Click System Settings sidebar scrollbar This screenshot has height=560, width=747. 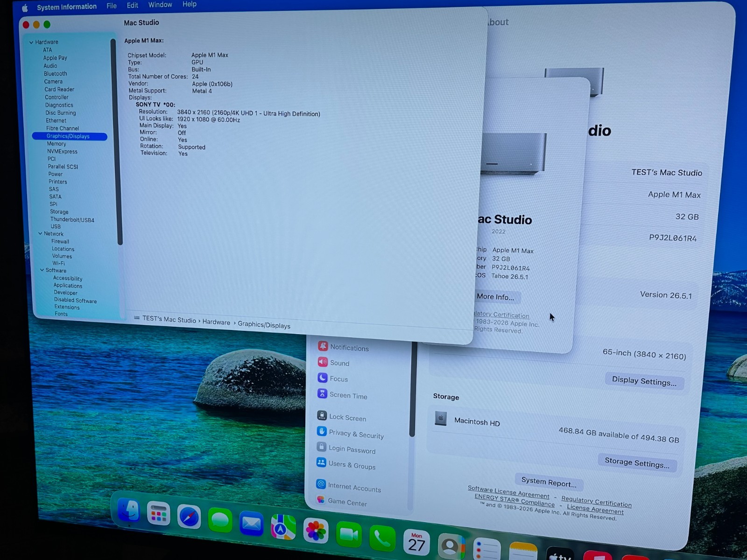[x=412, y=390]
